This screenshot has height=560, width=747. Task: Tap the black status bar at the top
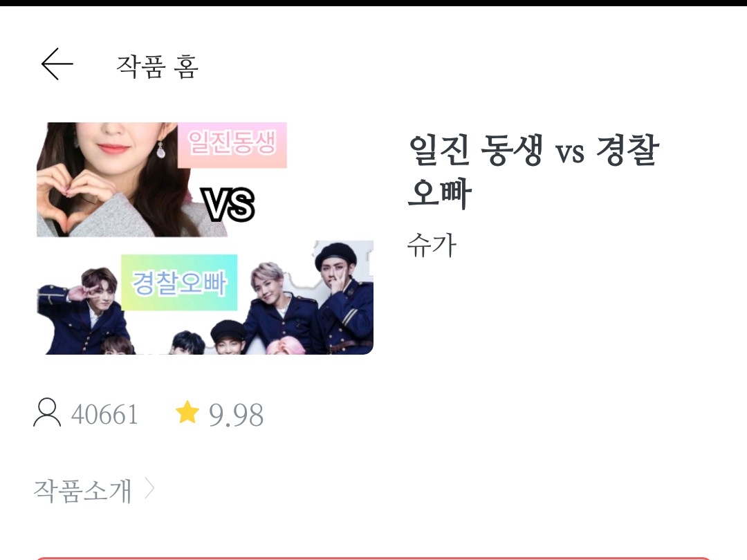(373, 3)
